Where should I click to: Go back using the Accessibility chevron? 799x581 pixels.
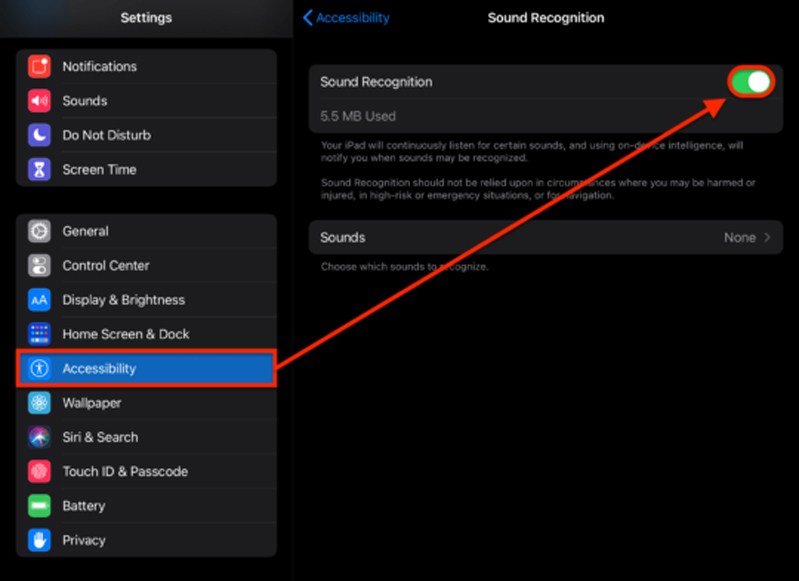pyautogui.click(x=308, y=18)
